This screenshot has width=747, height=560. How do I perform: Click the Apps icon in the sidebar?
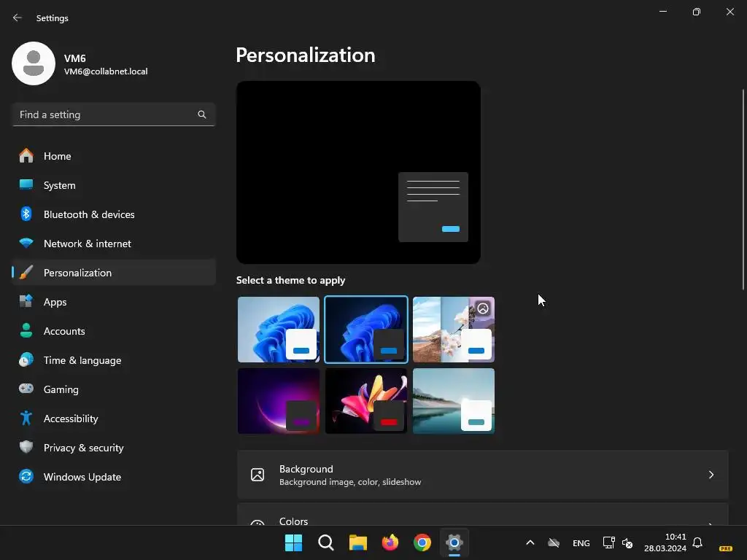pos(26,301)
